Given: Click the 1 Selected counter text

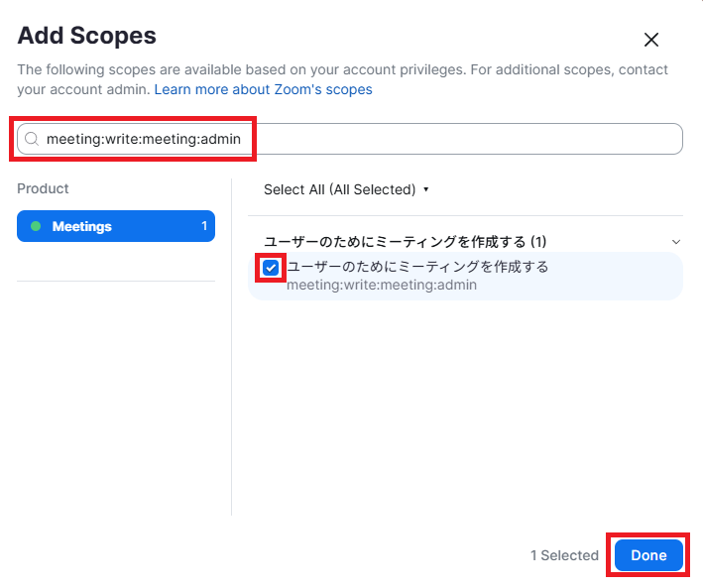Looking at the screenshot, I should click(x=564, y=555).
